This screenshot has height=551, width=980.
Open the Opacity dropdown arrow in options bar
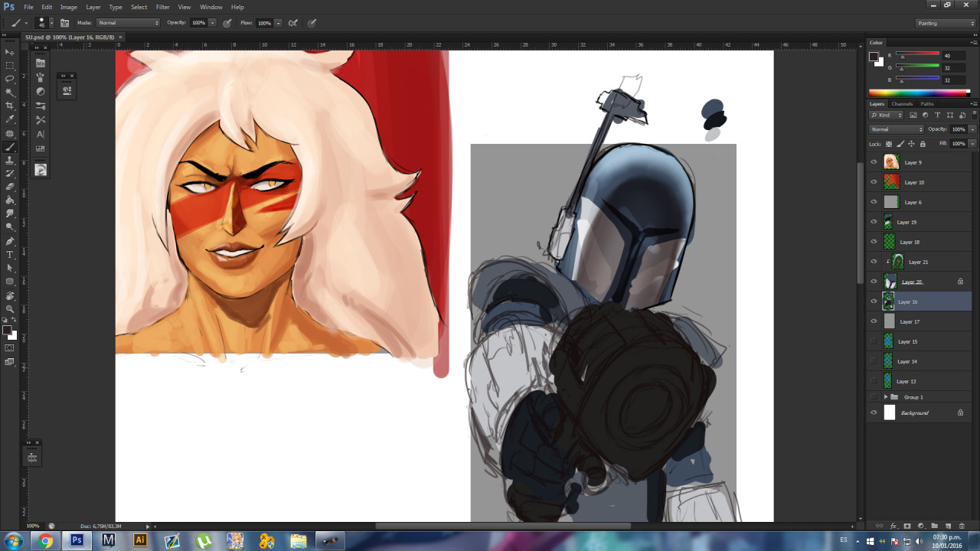coord(213,23)
